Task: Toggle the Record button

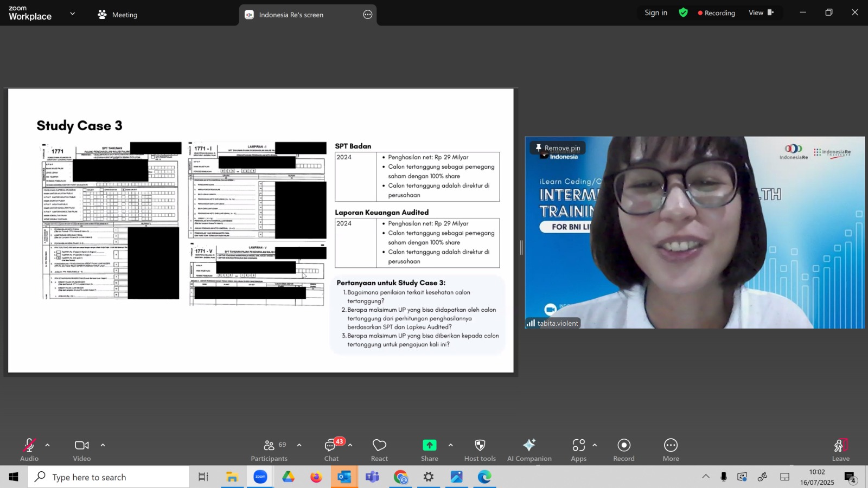Action: 624,450
